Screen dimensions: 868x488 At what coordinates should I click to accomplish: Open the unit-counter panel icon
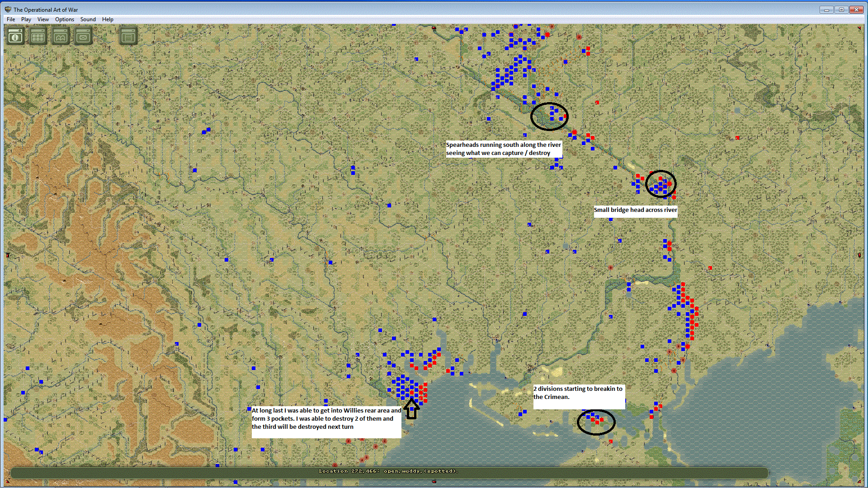pyautogui.click(x=83, y=37)
